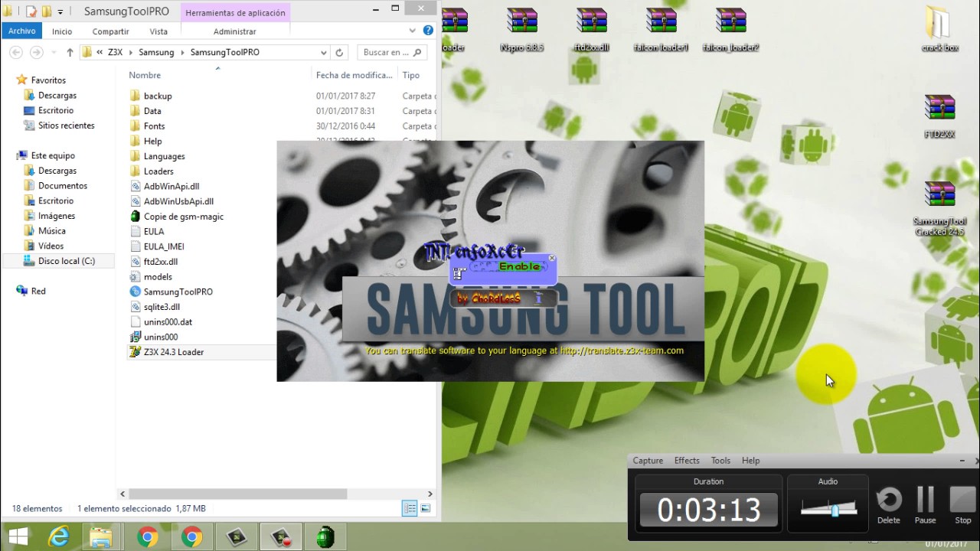Go up one folder level
This screenshot has height=551, width=980.
pos(70,53)
